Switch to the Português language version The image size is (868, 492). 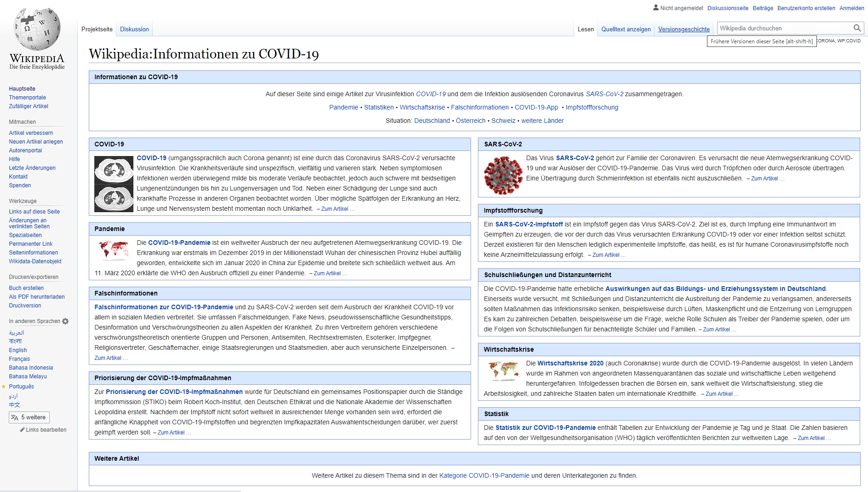(22, 387)
